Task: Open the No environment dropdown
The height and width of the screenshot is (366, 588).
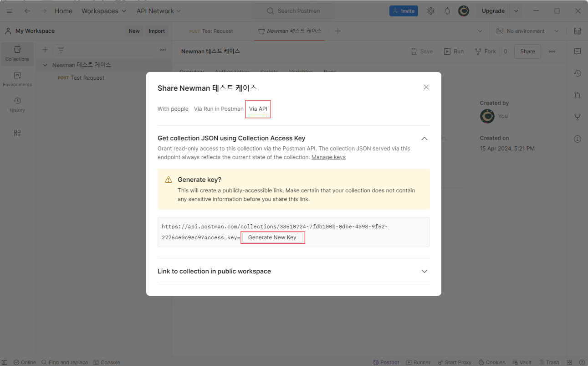Action: (x=527, y=31)
